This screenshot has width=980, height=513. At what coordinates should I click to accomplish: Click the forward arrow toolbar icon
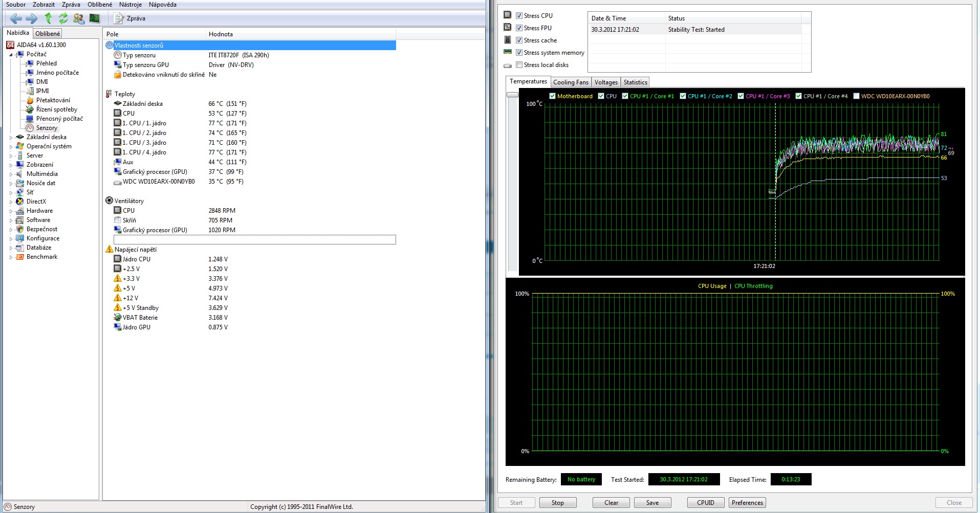pos(32,19)
